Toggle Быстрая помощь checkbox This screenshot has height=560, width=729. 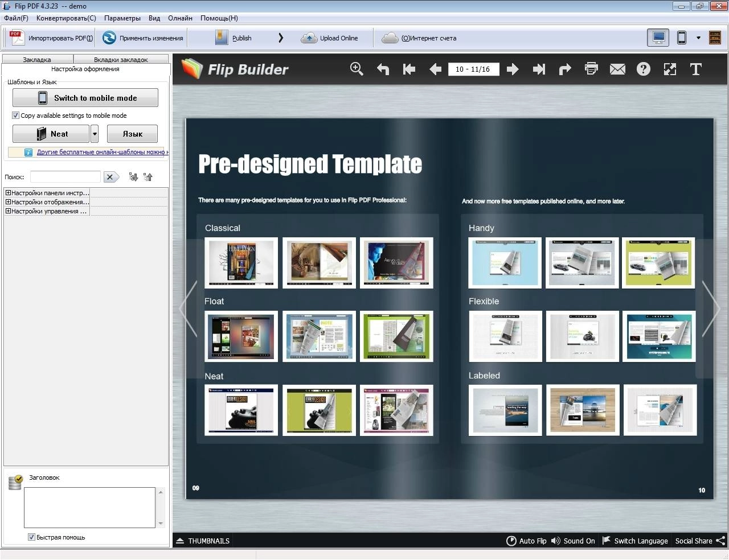point(31,537)
